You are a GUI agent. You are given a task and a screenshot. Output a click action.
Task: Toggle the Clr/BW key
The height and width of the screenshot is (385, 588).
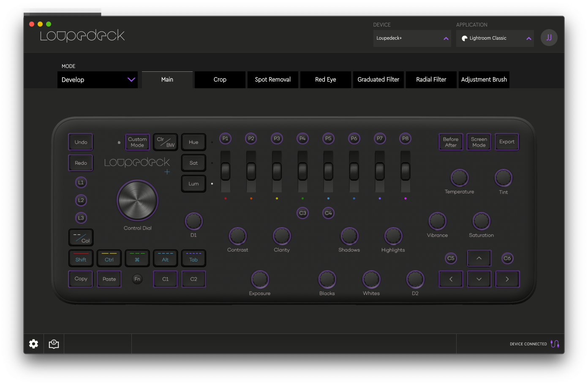click(x=166, y=142)
